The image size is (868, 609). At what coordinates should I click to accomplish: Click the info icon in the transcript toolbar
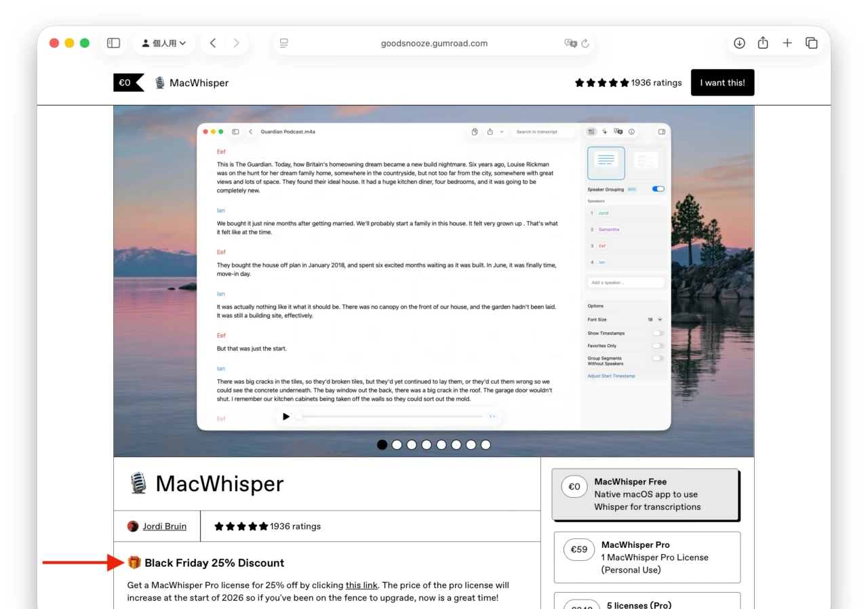pos(631,132)
